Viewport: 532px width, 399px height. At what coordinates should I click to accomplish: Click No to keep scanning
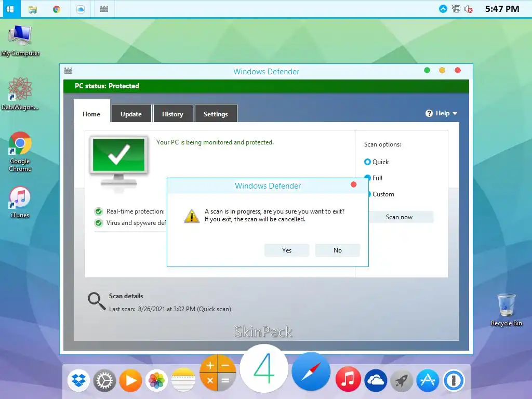(338, 250)
